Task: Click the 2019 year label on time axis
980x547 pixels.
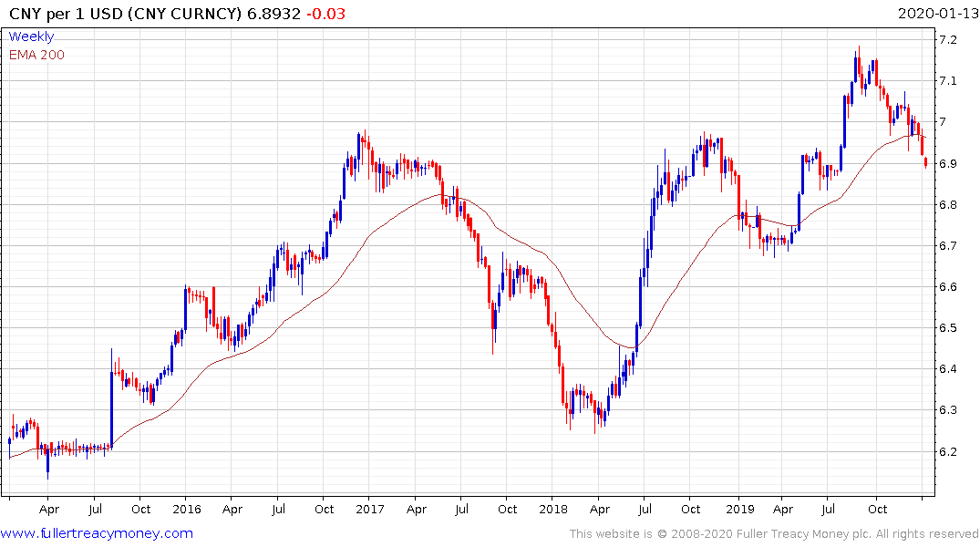Action: (x=740, y=510)
